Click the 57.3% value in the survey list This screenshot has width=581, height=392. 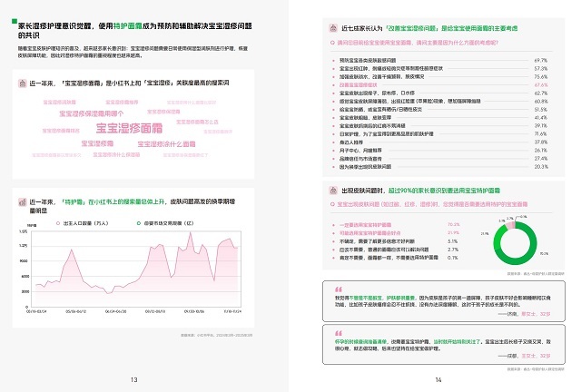[x=541, y=69]
